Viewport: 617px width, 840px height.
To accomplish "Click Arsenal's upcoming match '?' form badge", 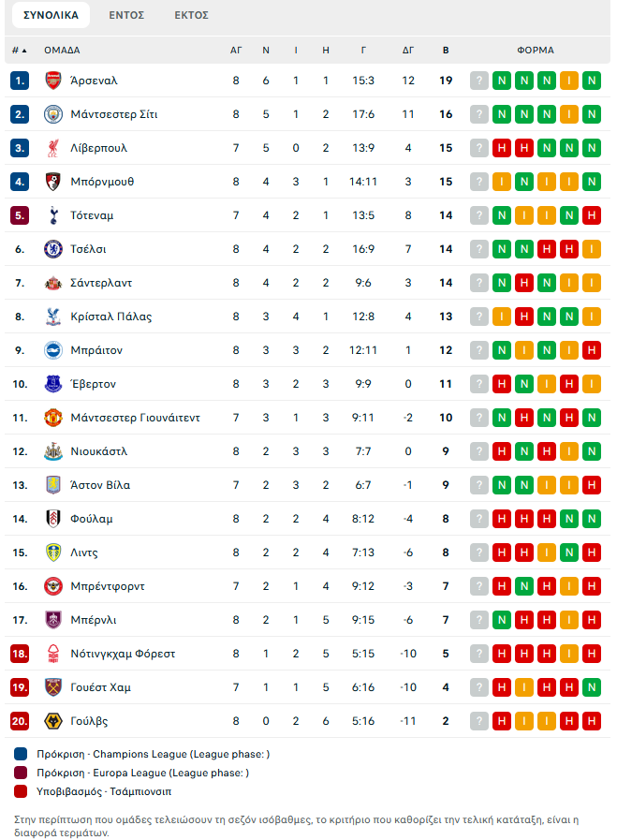I will pyautogui.click(x=479, y=81).
